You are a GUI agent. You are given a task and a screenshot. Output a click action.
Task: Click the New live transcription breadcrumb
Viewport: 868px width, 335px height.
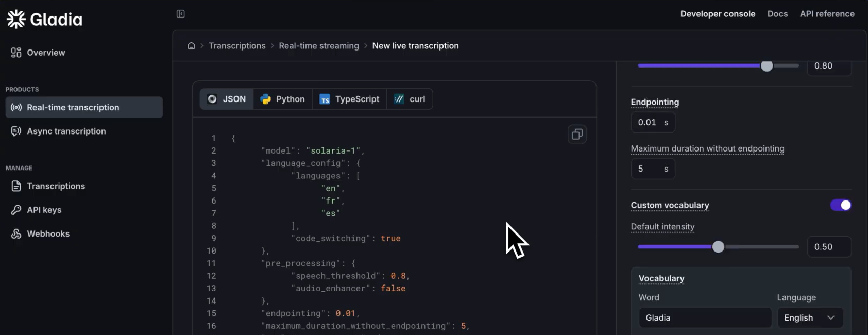[415, 46]
